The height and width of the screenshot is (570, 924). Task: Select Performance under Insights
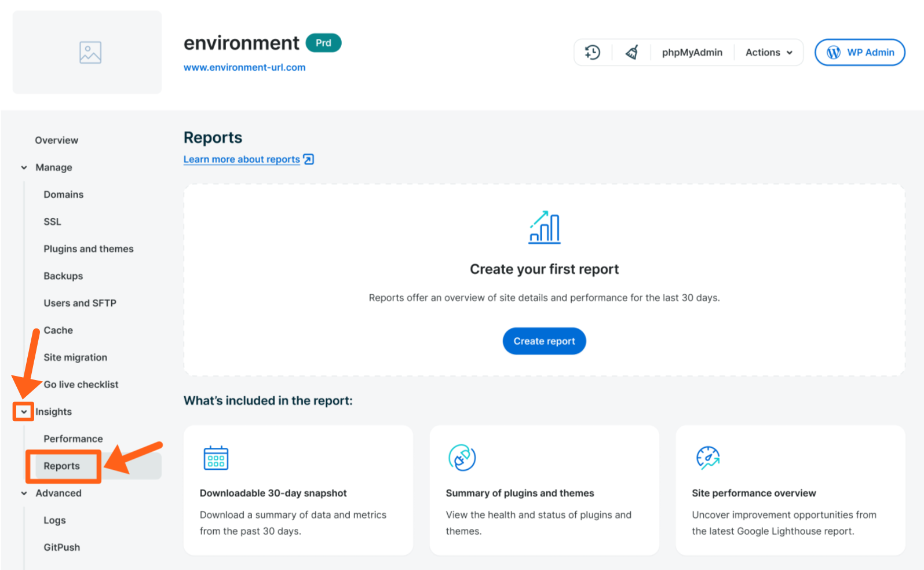click(x=73, y=439)
